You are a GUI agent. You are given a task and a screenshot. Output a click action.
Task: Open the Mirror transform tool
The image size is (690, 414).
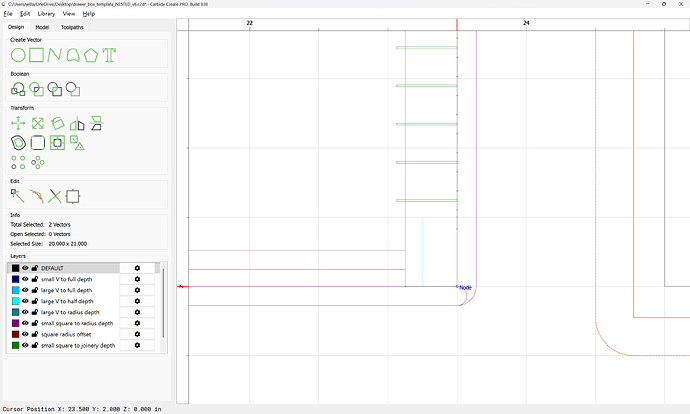[x=77, y=123]
